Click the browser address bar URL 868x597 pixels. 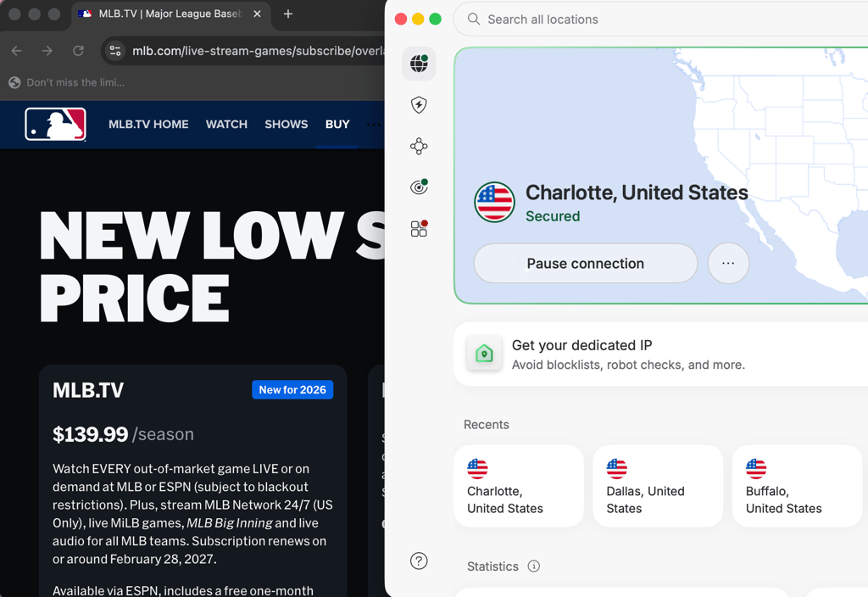point(258,51)
